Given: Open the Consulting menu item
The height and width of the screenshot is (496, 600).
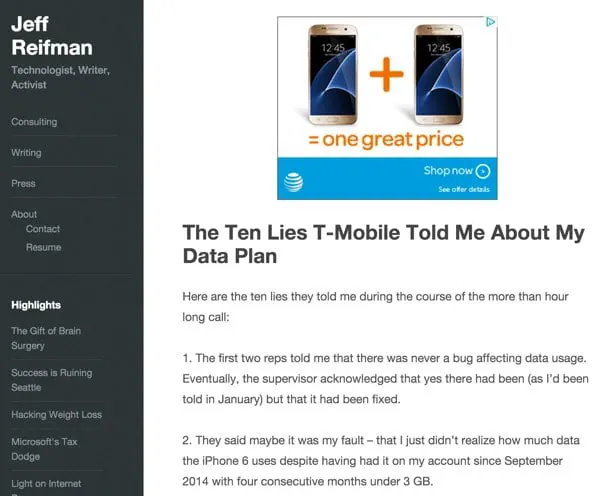Looking at the screenshot, I should pyautogui.click(x=34, y=122).
